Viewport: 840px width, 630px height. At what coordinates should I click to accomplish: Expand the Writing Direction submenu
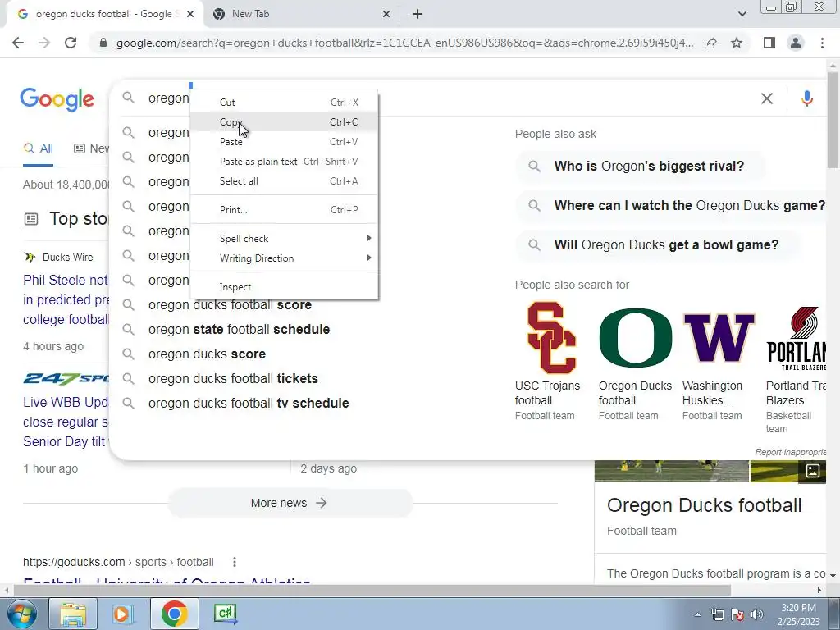tap(284, 258)
